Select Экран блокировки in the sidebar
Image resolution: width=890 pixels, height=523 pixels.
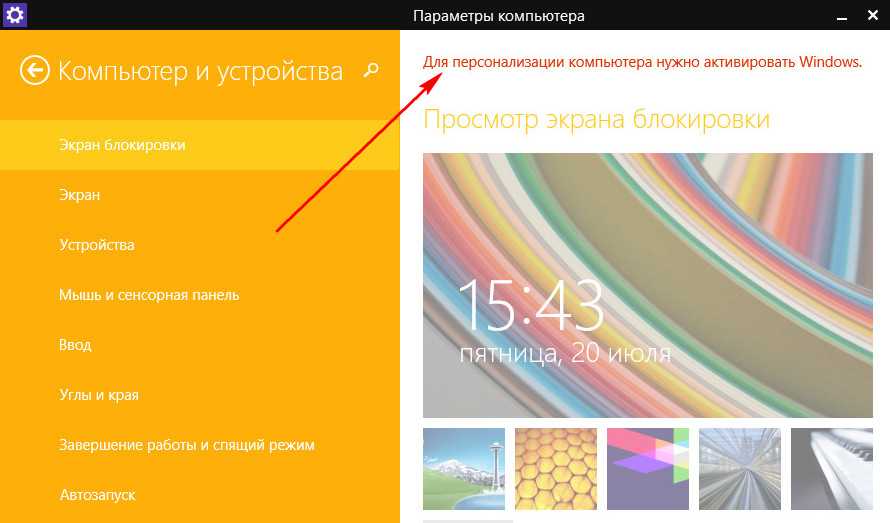[x=122, y=145]
